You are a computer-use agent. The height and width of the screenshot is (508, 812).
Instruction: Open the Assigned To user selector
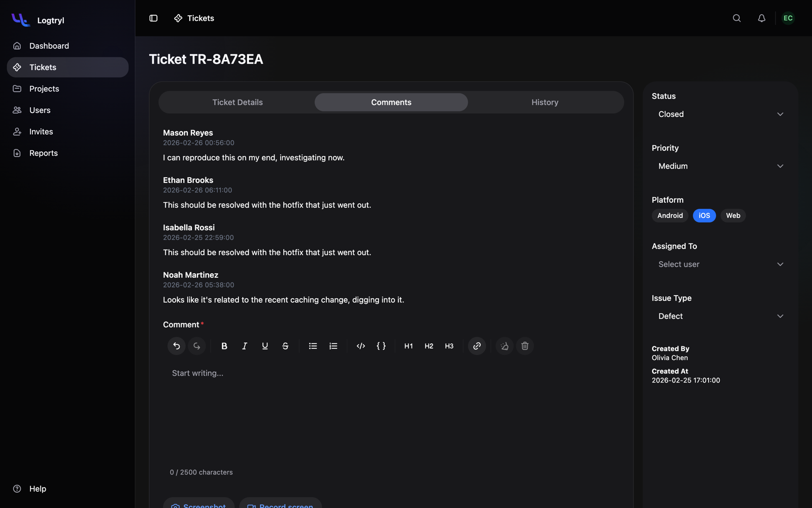tap(721, 264)
